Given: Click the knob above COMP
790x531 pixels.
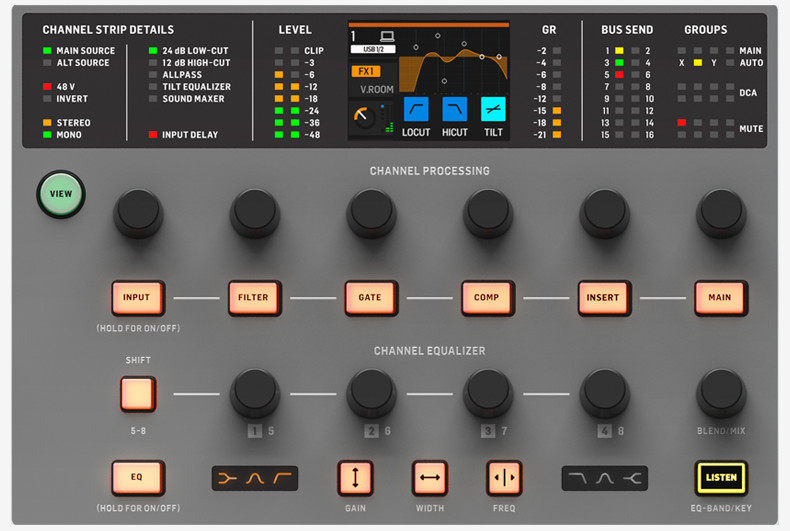Looking at the screenshot, I should point(488,213).
